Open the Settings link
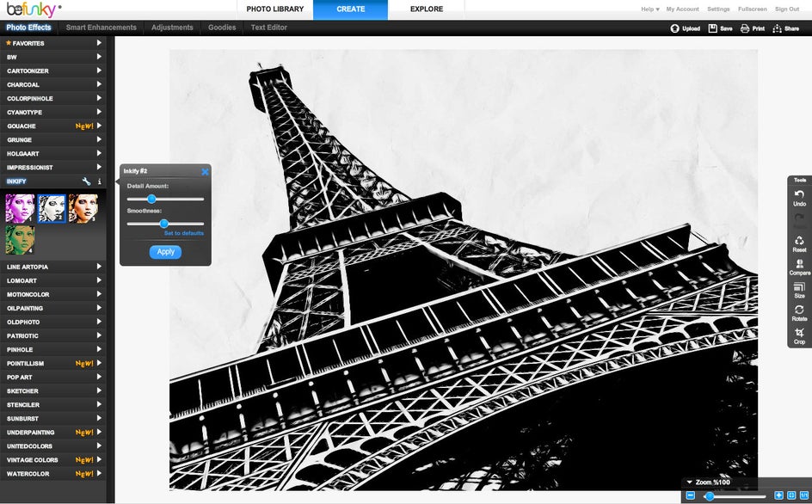The width and height of the screenshot is (812, 504). (x=718, y=9)
